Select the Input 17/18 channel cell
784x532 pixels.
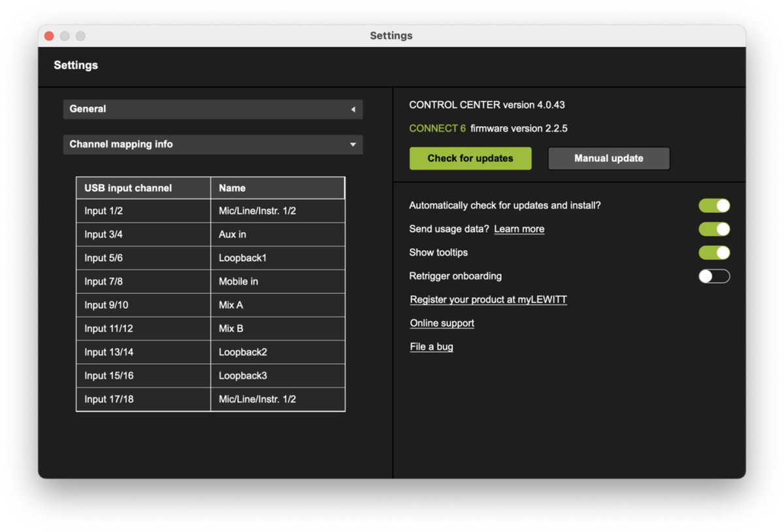144,399
